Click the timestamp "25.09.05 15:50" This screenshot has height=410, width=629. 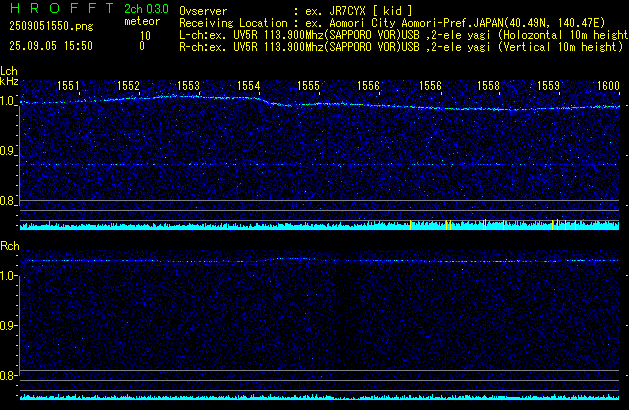click(51, 46)
